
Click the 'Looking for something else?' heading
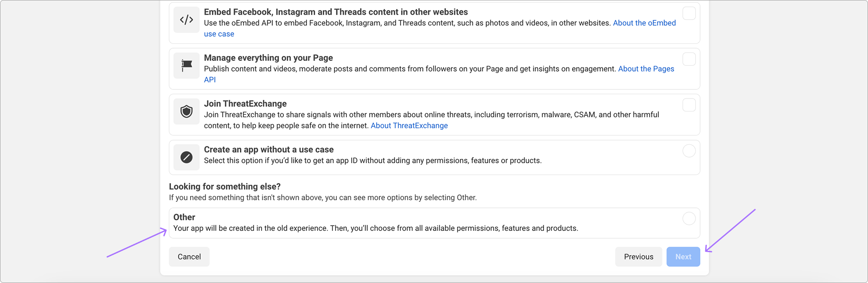pyautogui.click(x=225, y=186)
